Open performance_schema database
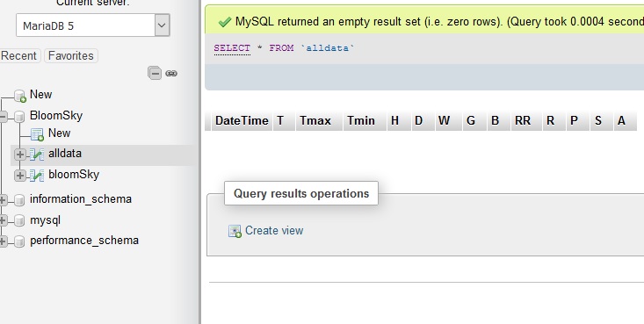644x324 pixels. pos(84,241)
